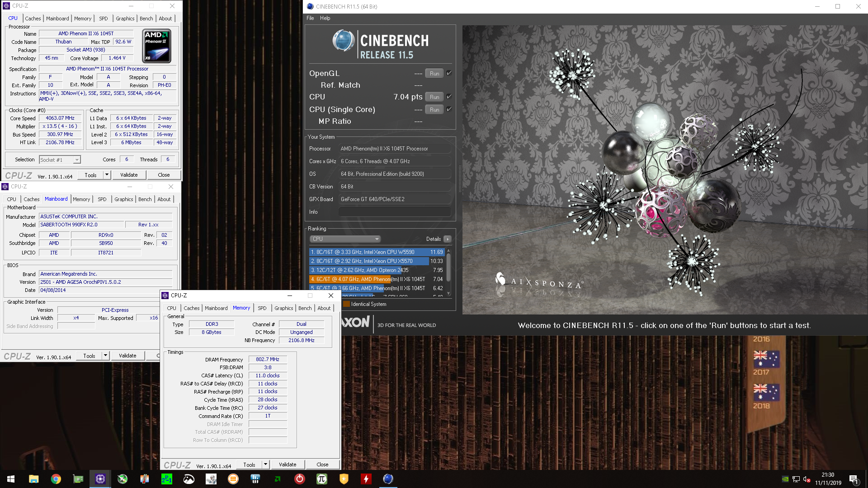
Task: Open File Explorer from the taskbar
Action: click(33, 479)
